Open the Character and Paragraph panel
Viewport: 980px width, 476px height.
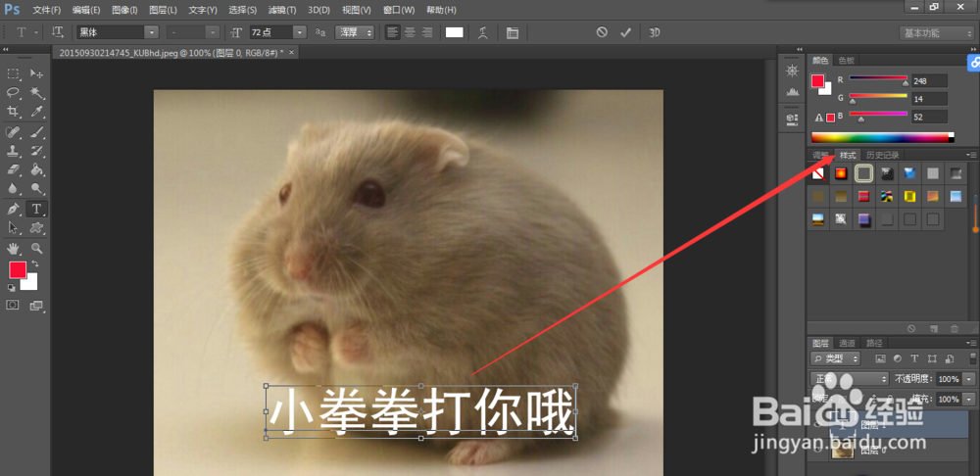[x=513, y=32]
